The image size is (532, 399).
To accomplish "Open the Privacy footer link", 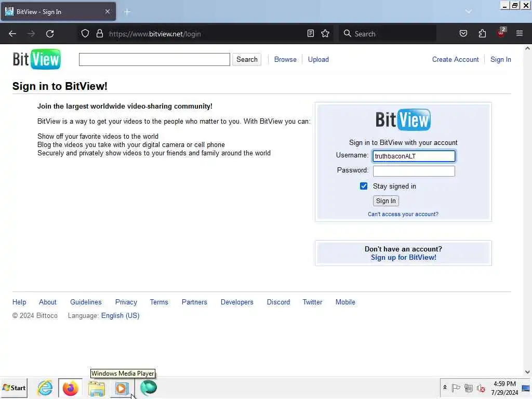I will pos(126,302).
